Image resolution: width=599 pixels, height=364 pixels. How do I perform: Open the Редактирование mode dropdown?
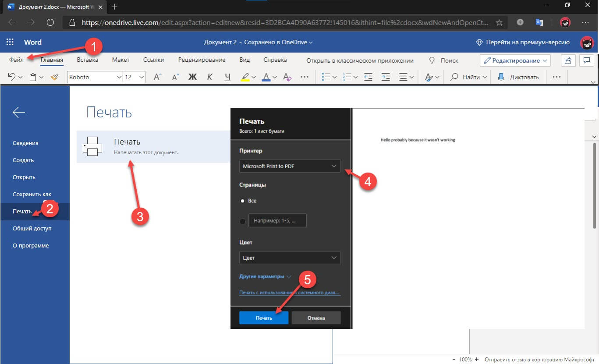pyautogui.click(x=515, y=60)
